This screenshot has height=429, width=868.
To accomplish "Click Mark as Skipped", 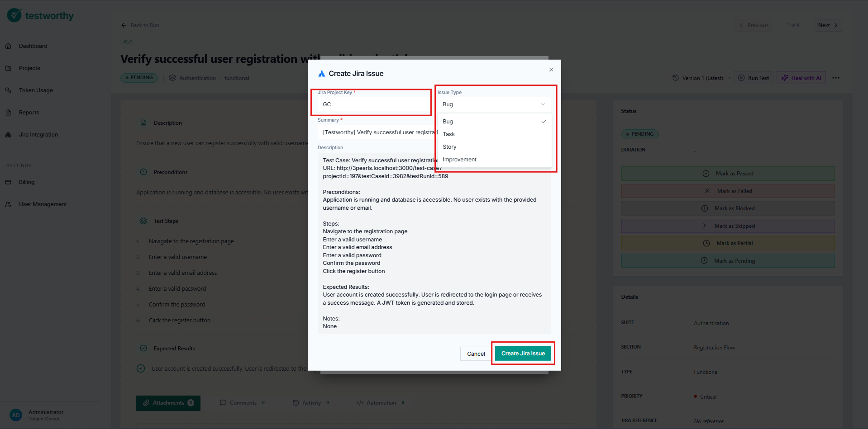I will click(x=728, y=226).
